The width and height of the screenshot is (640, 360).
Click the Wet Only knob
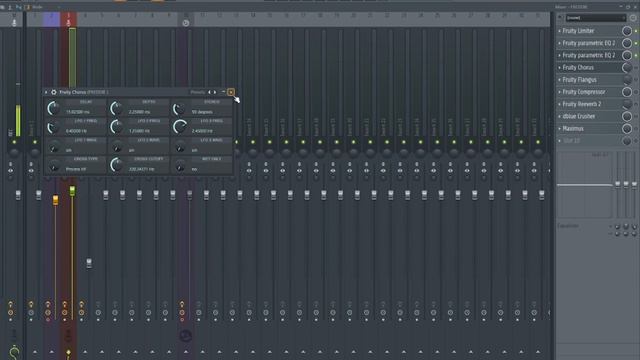(179, 165)
